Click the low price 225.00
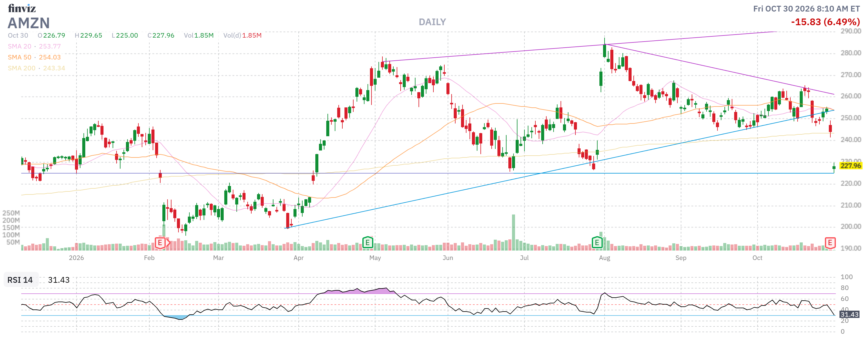Viewport: 868px width, 341px height. pyautogui.click(x=127, y=35)
